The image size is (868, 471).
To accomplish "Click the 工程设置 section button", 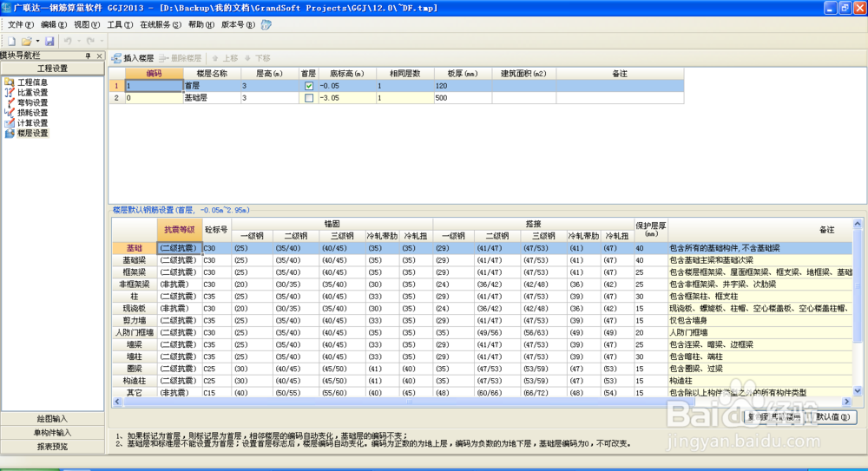I will coord(52,69).
